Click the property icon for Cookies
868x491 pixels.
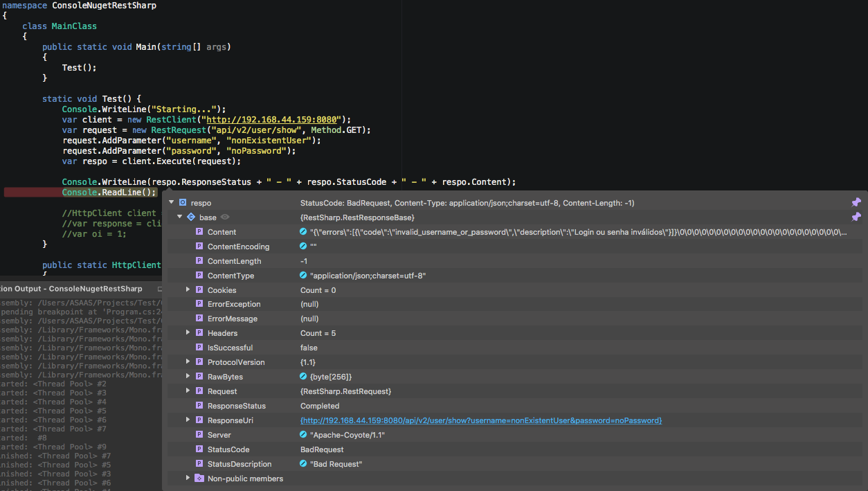(x=199, y=290)
